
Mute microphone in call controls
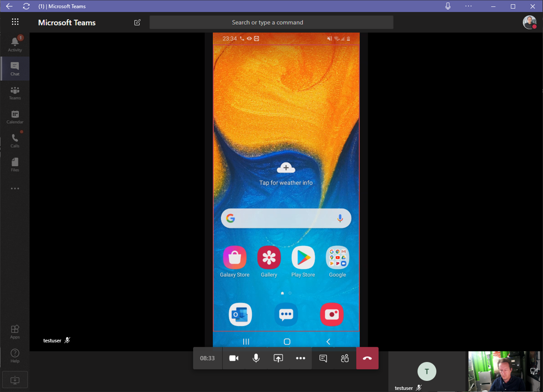256,358
